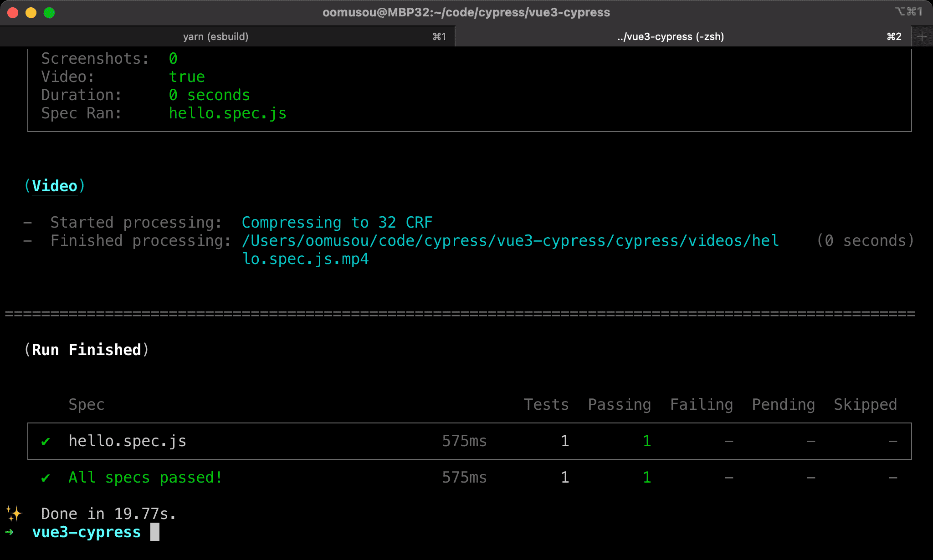933x560 pixels.
Task: Open a new terminal tab with plus button
Action: (x=922, y=36)
